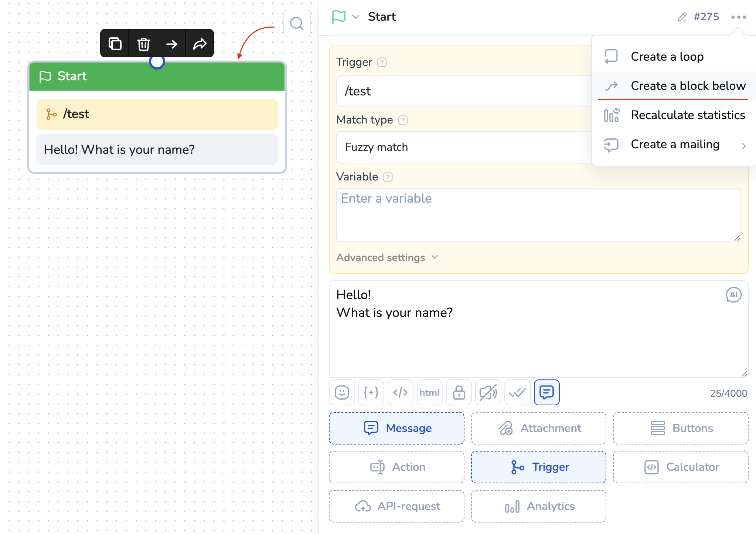Add an API-request component
Viewport: 756px width, 534px height.
pos(397,506)
